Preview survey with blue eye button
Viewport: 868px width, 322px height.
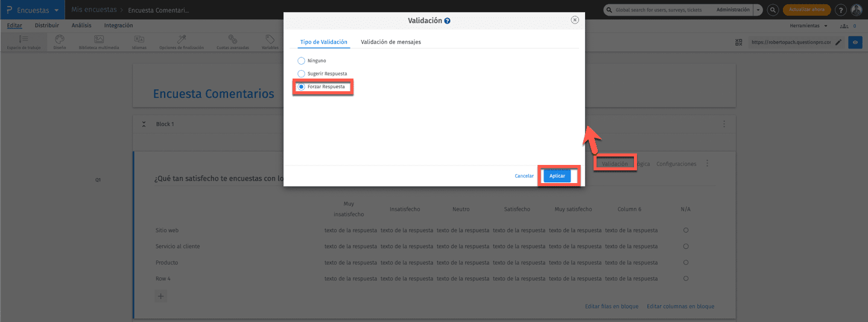855,42
